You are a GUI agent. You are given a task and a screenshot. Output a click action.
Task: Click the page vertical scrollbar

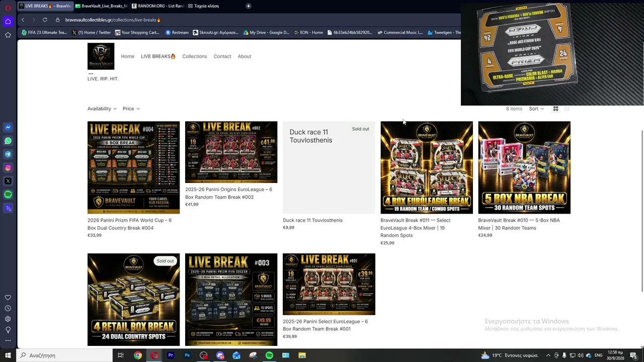pyautogui.click(x=642, y=210)
